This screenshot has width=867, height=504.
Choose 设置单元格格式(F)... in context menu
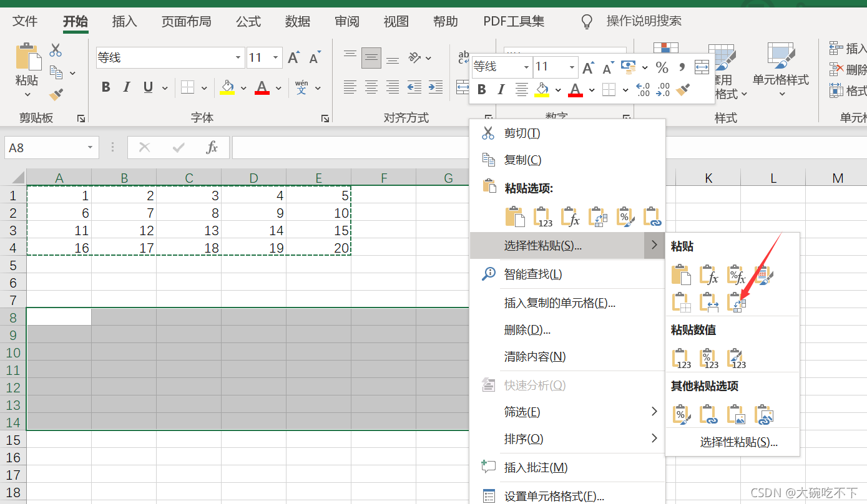(x=567, y=497)
